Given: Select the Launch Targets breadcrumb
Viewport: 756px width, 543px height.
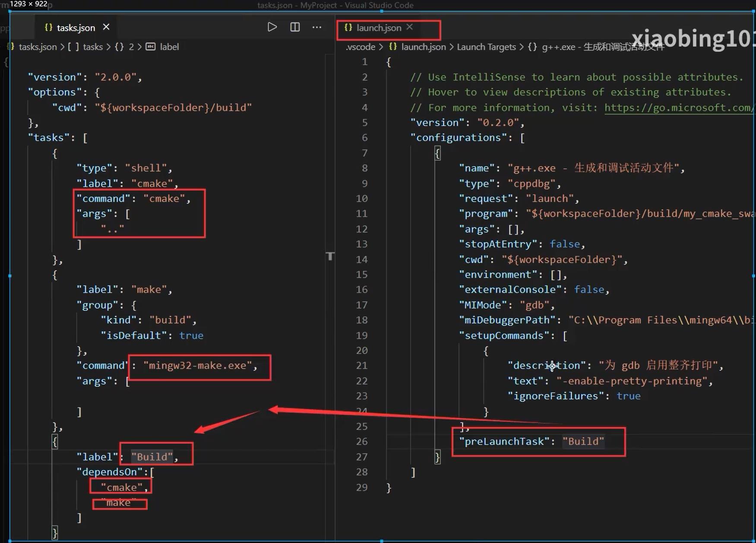Looking at the screenshot, I should click(x=486, y=47).
